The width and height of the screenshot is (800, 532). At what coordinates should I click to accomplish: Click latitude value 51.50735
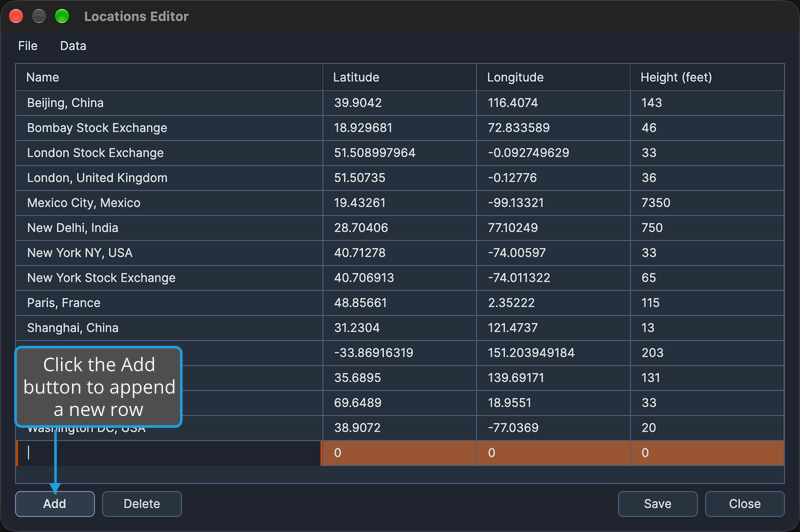(x=360, y=178)
